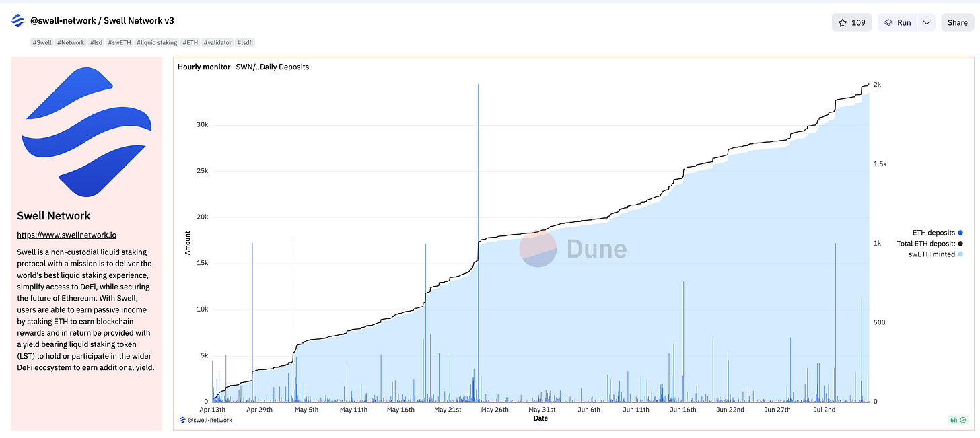Open the @swell-network / Swell Network v3 title

click(102, 21)
